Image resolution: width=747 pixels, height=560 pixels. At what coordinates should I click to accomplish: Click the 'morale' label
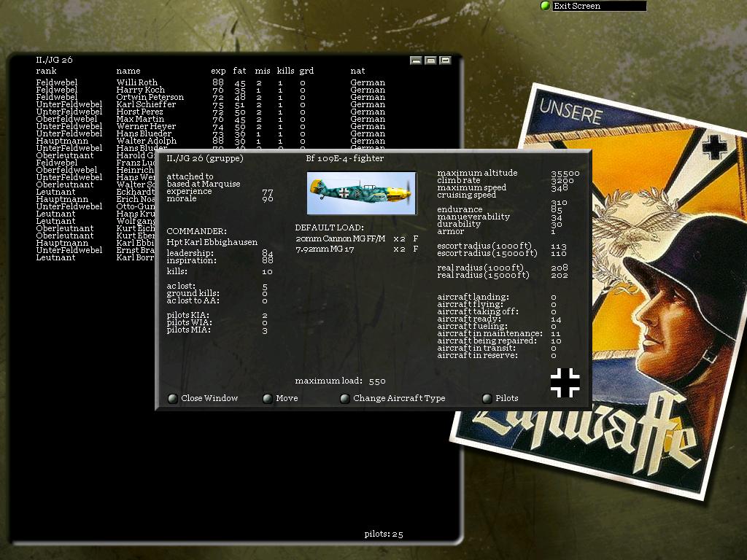[x=182, y=198]
